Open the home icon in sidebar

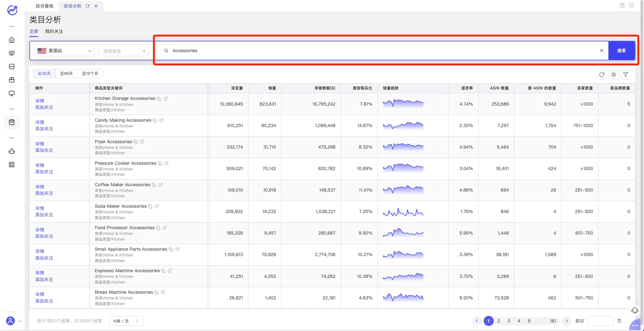tap(12, 40)
